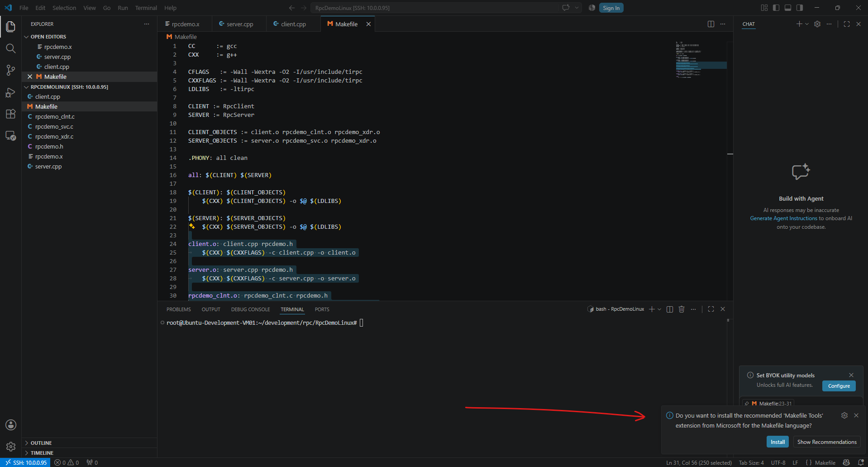Click the editor minimap preview
868x467 pixels.
point(701,60)
